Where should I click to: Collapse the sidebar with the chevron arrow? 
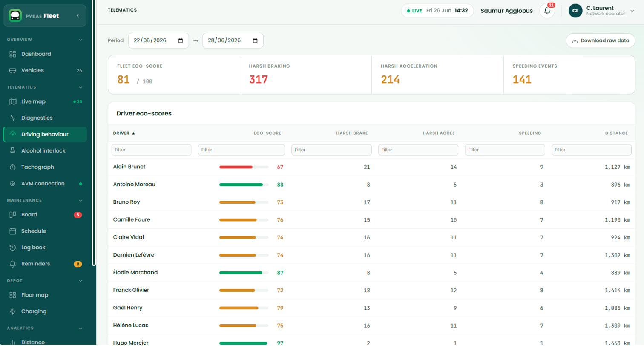(x=78, y=16)
